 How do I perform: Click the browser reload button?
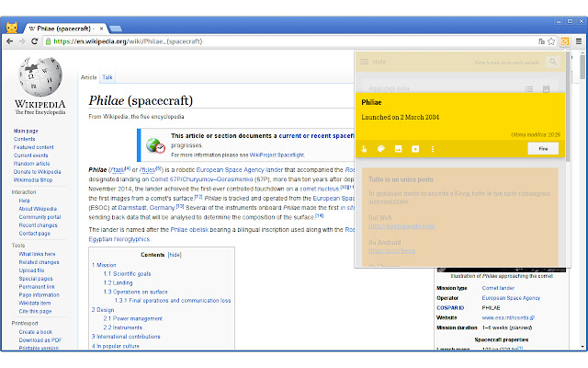tap(40, 40)
